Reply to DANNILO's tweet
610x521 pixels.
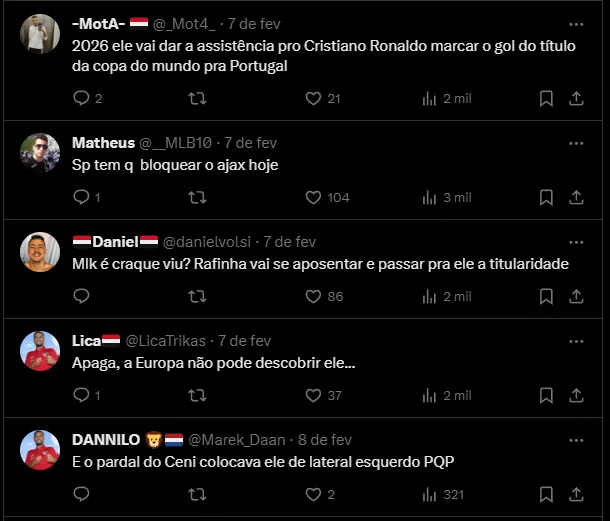click(x=82, y=494)
